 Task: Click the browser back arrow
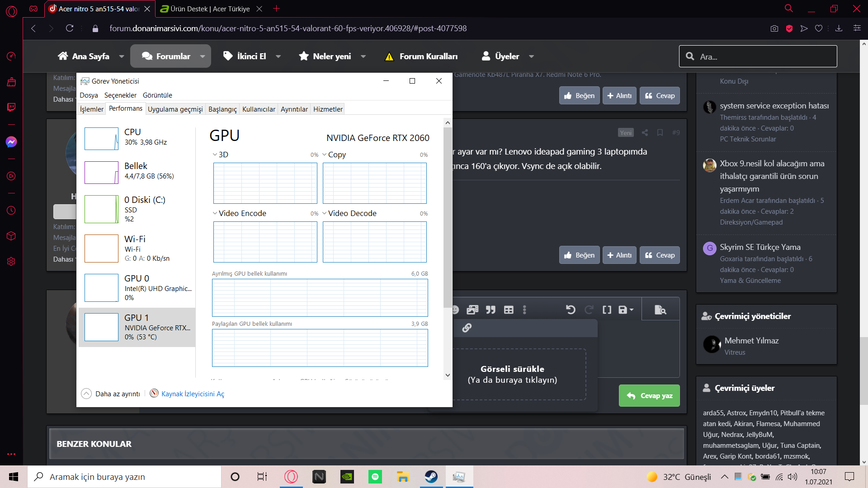coord(33,28)
